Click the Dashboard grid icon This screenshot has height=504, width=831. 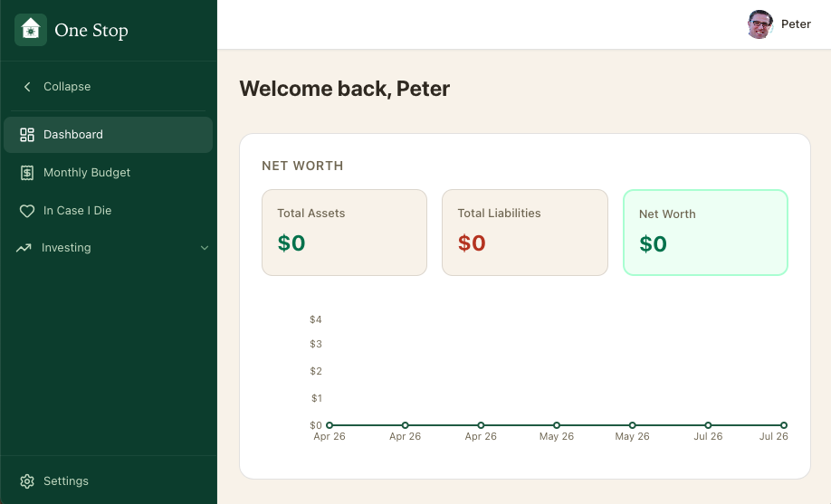pos(27,135)
